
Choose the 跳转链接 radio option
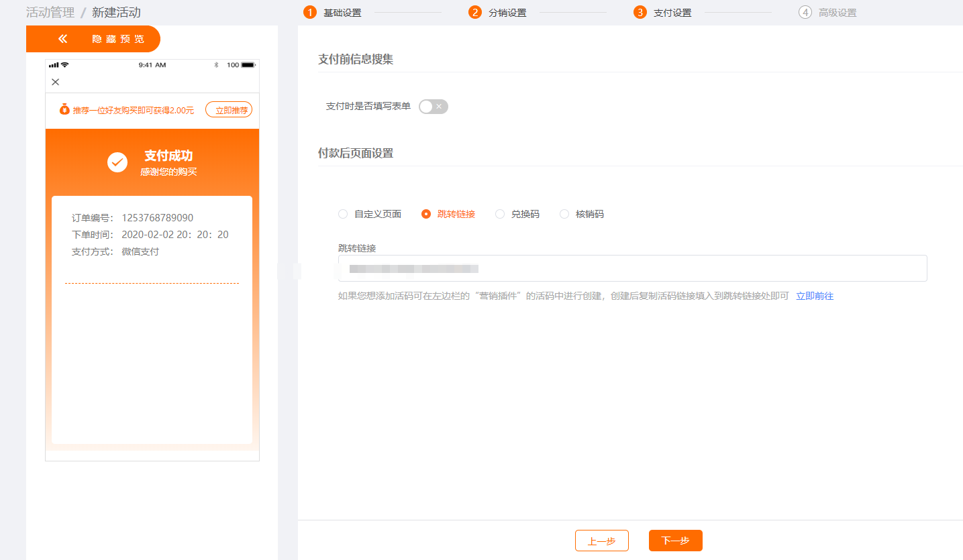click(426, 214)
